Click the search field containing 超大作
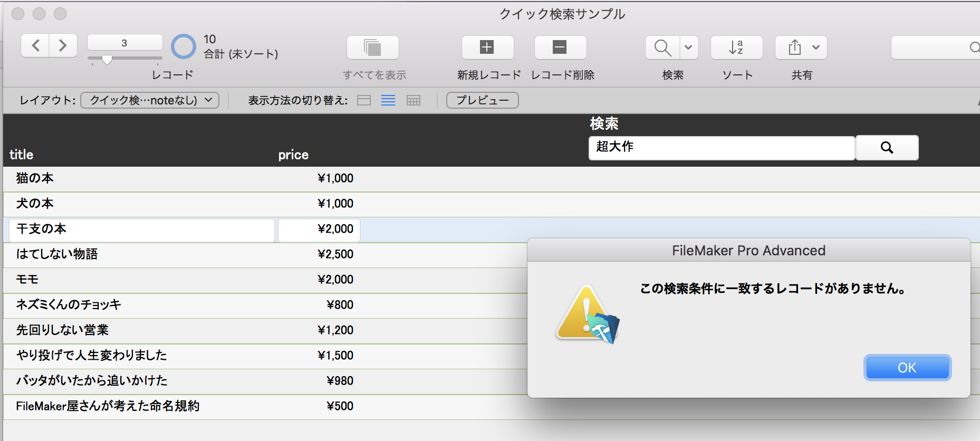The height and width of the screenshot is (441, 980). click(722, 148)
